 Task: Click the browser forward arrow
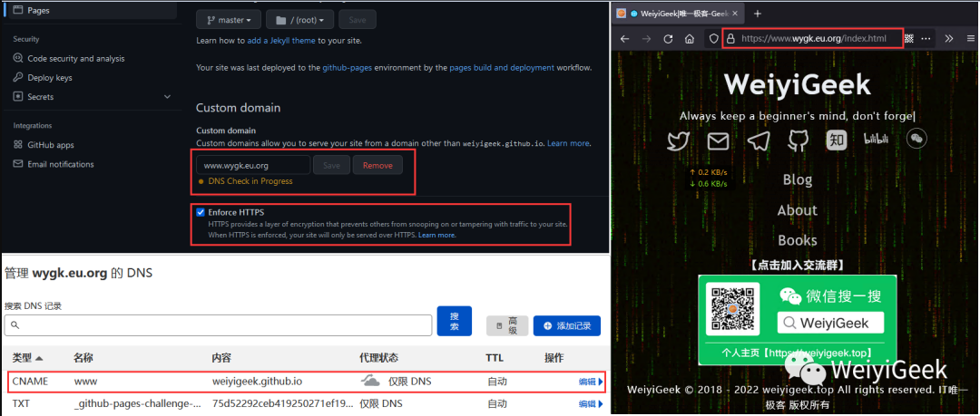(x=646, y=39)
